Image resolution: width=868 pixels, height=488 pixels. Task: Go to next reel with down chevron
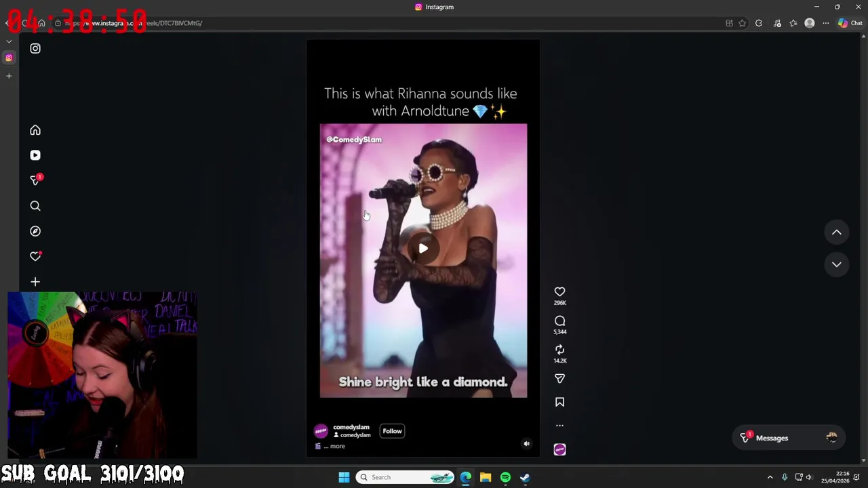(x=837, y=264)
